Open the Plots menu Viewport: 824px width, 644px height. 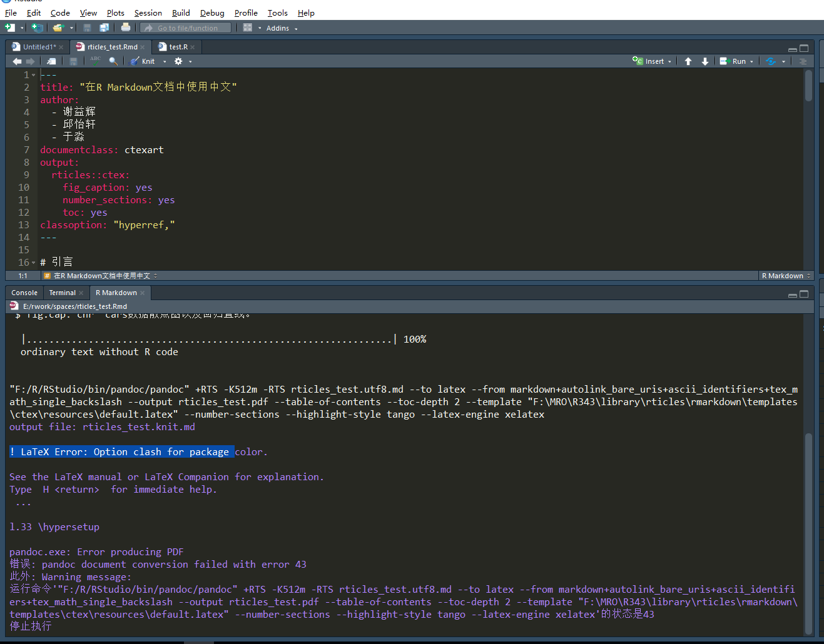click(x=116, y=13)
